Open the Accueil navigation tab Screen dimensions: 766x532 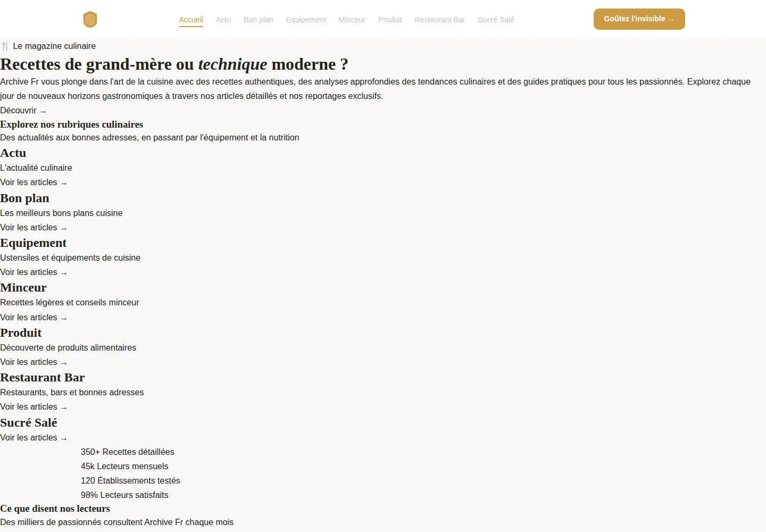pyautogui.click(x=191, y=20)
